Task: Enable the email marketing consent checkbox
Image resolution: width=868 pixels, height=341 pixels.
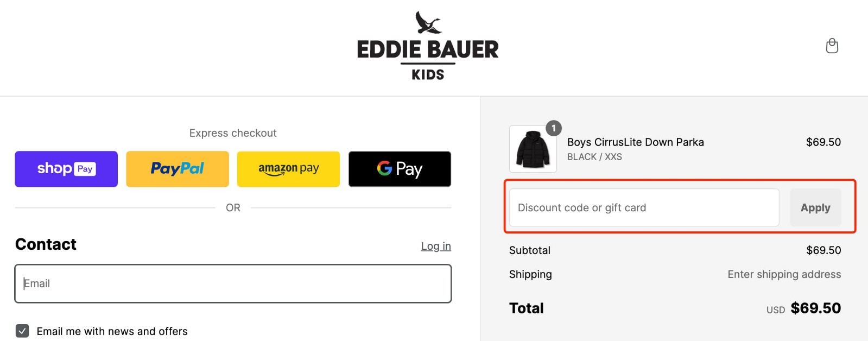Action: coord(22,331)
